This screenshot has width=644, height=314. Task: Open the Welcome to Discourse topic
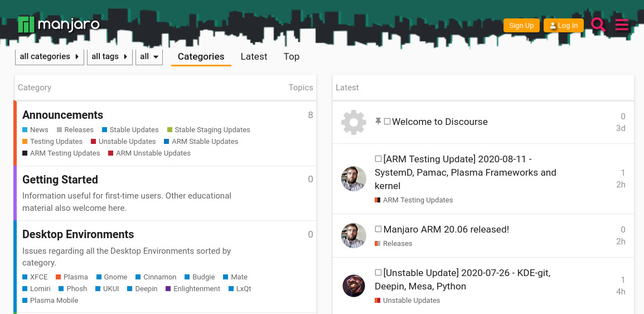click(440, 122)
